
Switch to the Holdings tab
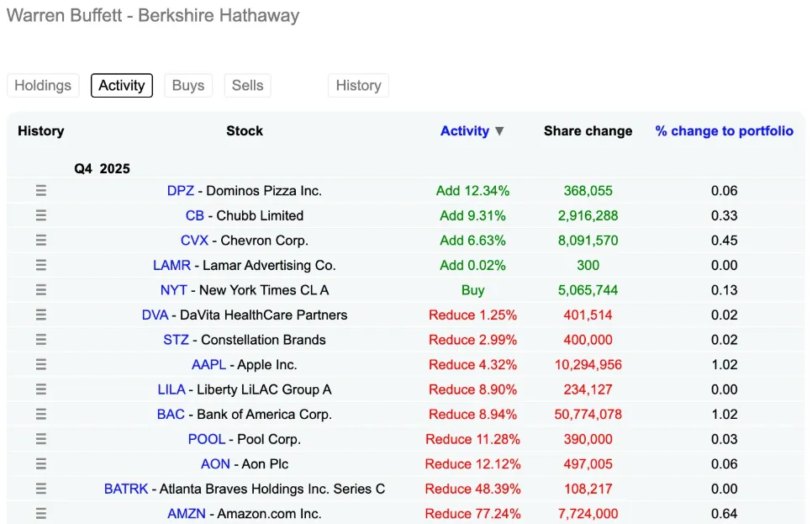point(43,86)
